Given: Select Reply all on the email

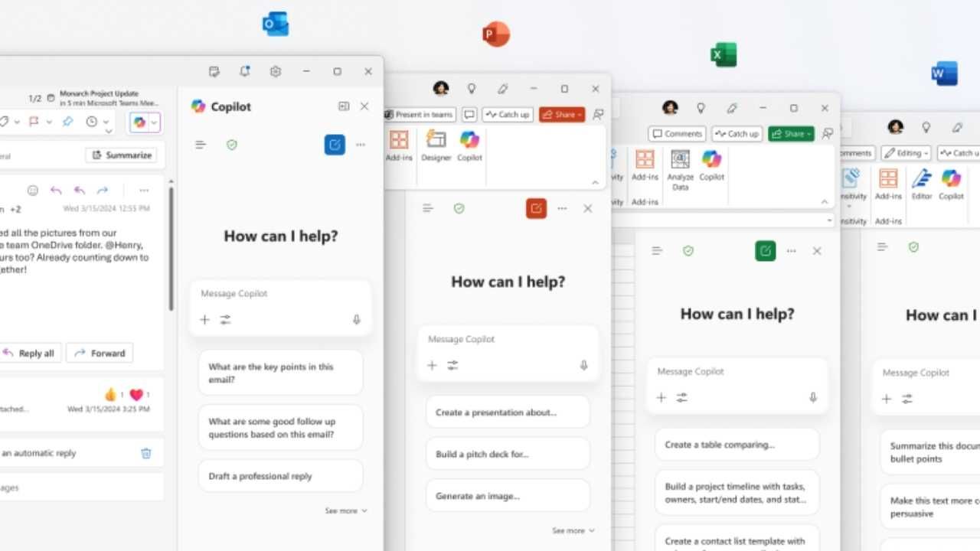Looking at the screenshot, I should click(x=31, y=353).
